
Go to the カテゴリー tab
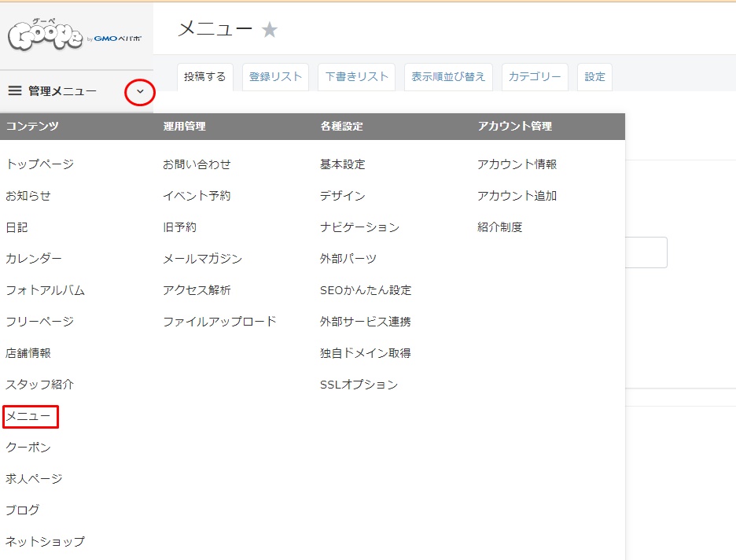(x=535, y=76)
